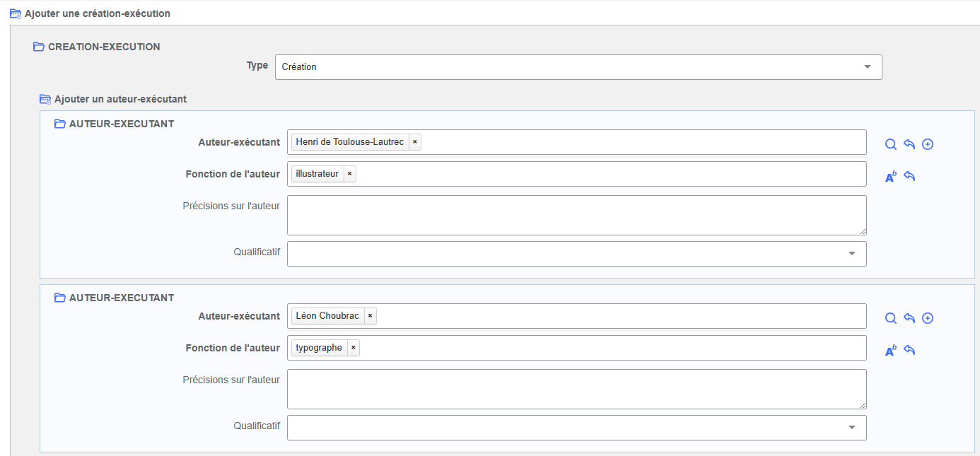
Task: Click the search icon beside Henri de Toulouse-Lautrec
Action: (x=891, y=144)
